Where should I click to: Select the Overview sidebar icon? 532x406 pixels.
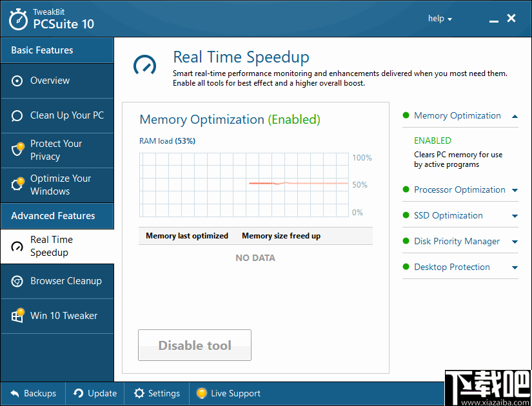pos(17,81)
